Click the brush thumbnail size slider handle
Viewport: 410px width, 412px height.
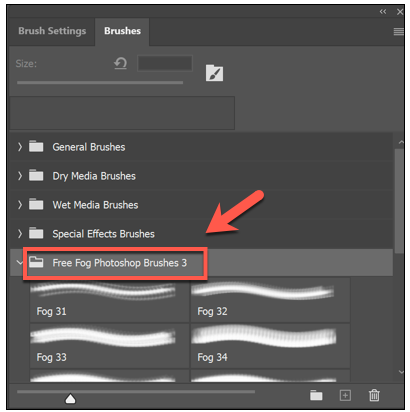pos(70,399)
